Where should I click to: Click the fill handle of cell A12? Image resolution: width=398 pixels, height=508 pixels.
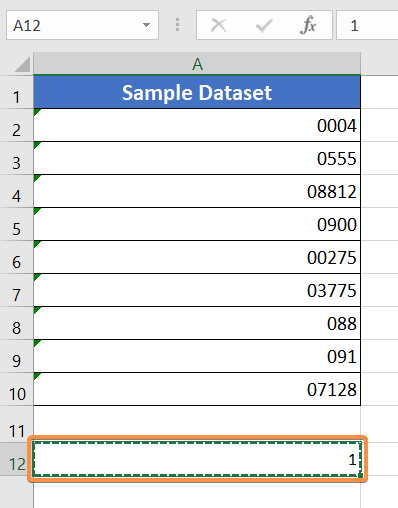click(x=360, y=475)
